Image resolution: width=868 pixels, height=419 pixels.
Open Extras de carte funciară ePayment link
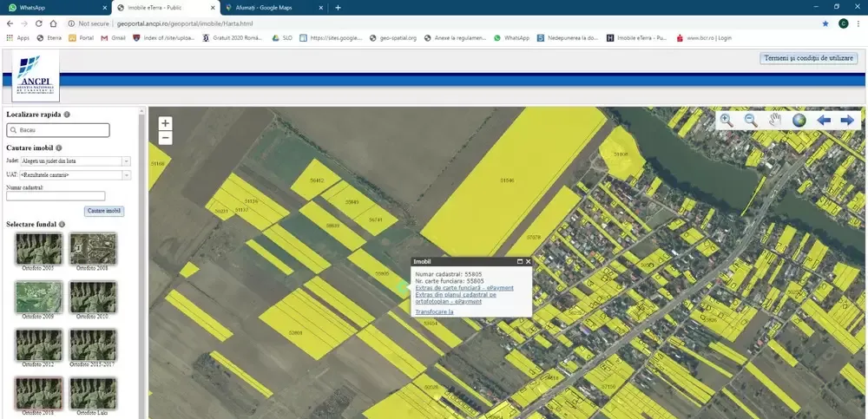(464, 288)
